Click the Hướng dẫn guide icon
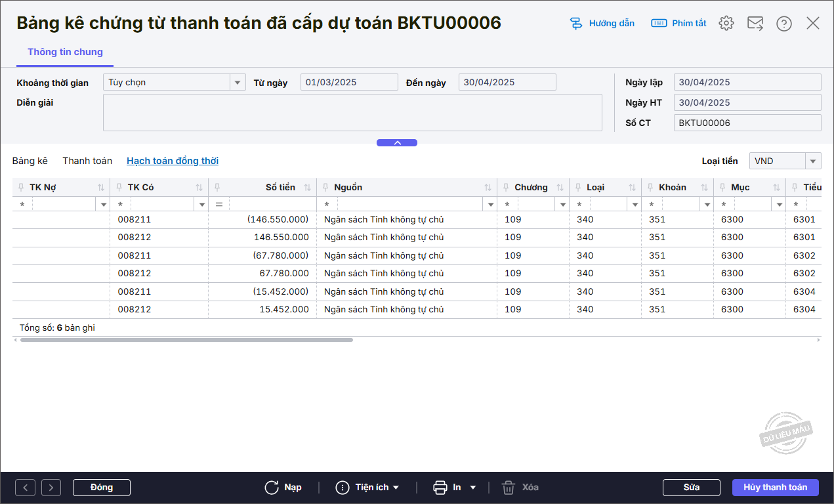The height and width of the screenshot is (504, 834). 576,24
